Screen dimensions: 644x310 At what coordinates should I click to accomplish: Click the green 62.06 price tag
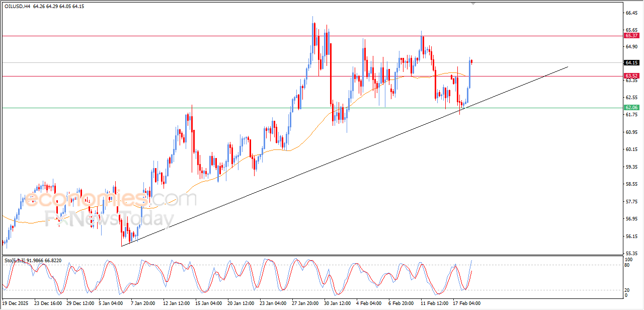[x=631, y=108]
